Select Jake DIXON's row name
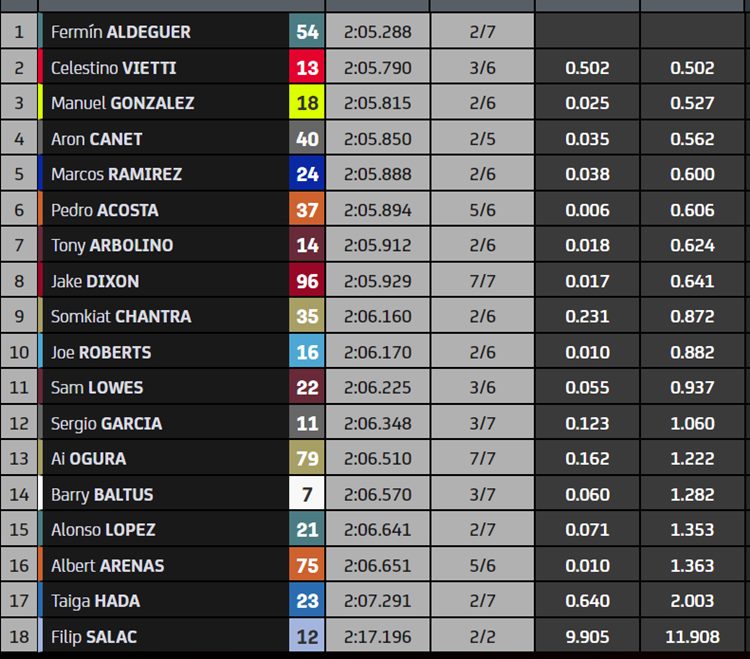This screenshot has width=750, height=659. 95,281
